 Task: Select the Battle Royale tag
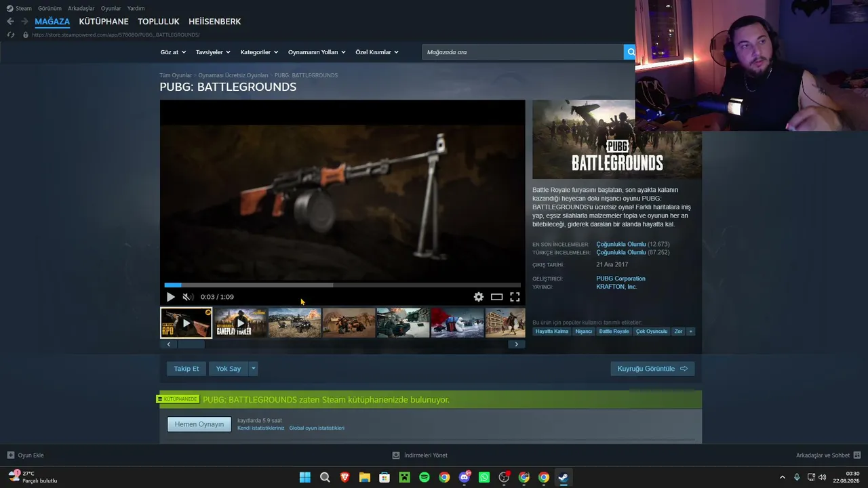pos(614,331)
